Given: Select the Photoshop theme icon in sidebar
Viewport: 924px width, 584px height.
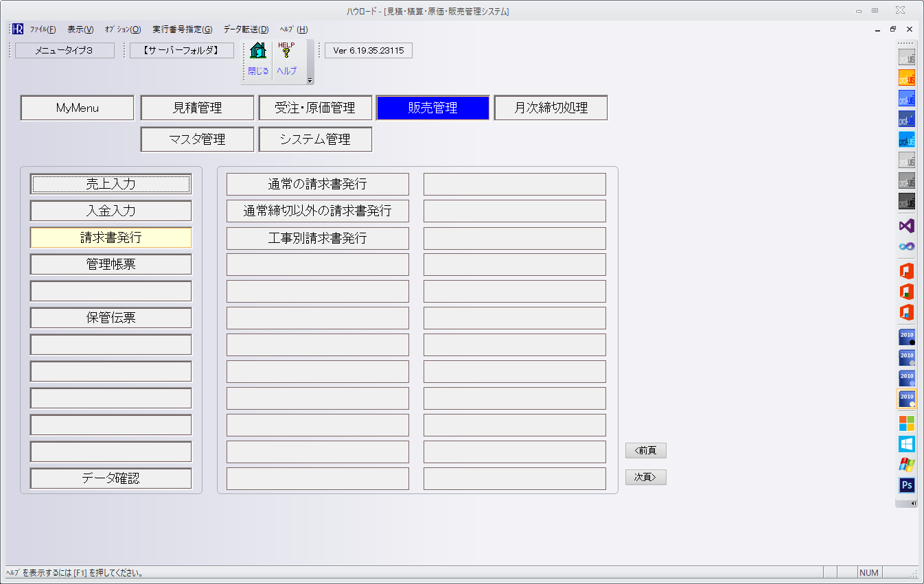Looking at the screenshot, I should click(907, 485).
